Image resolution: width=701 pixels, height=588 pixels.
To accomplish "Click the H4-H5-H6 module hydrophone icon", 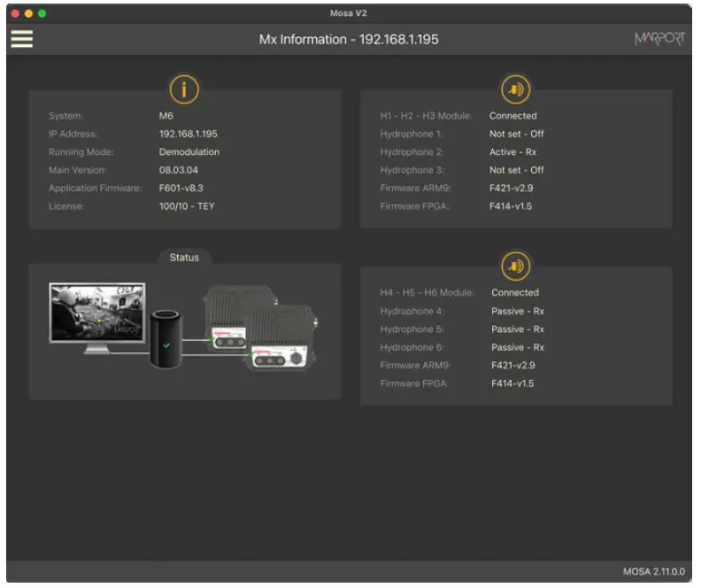I will click(x=516, y=267).
